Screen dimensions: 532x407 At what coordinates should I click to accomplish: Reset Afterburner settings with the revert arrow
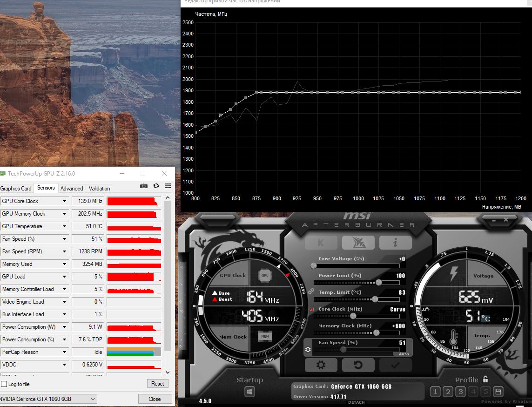tap(358, 365)
